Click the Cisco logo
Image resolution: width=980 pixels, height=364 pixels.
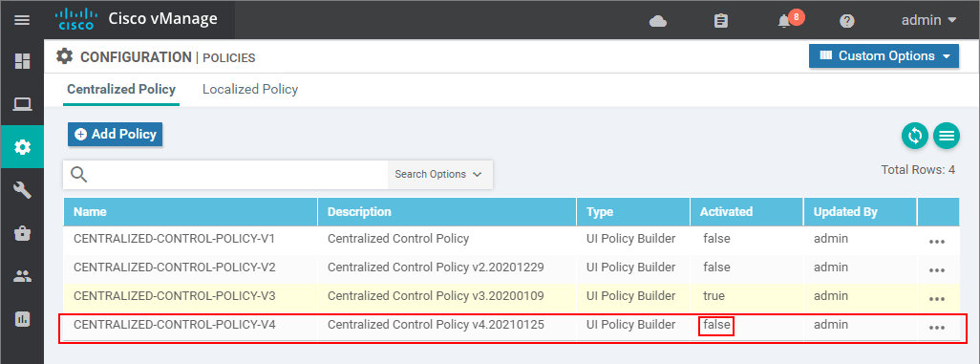pyautogui.click(x=75, y=19)
